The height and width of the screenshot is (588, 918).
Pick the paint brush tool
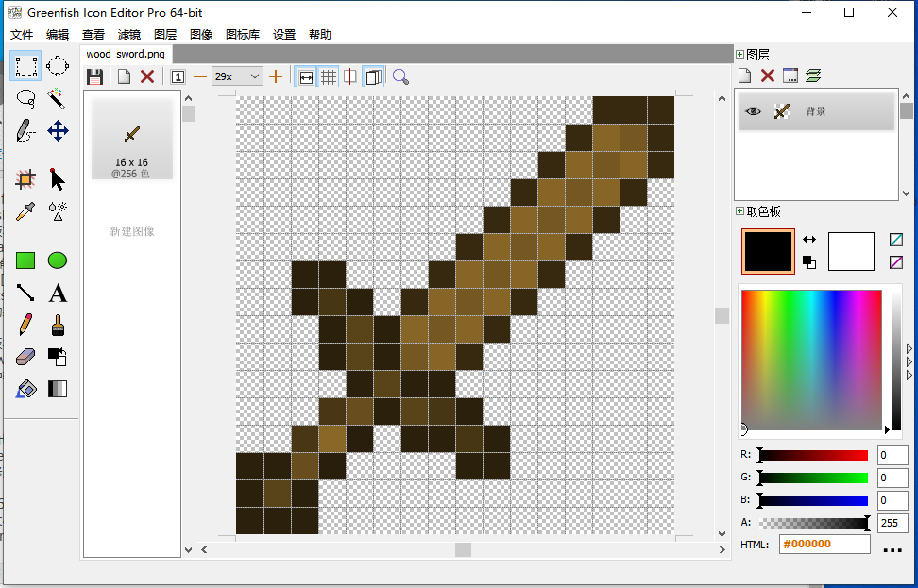click(x=58, y=325)
